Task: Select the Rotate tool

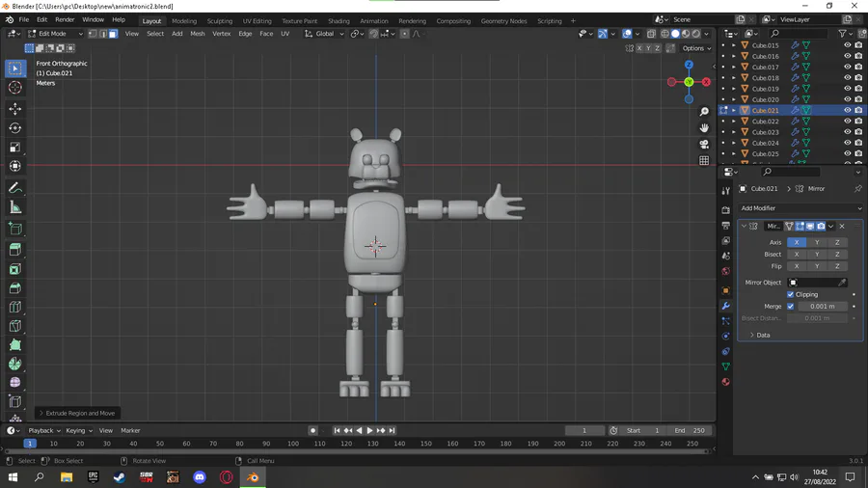Action: (14, 128)
